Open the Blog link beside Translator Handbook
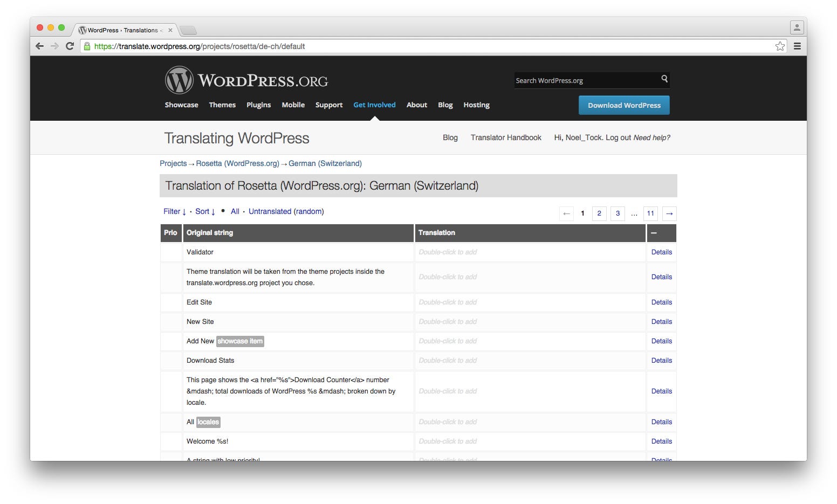837x504 pixels. (x=450, y=137)
